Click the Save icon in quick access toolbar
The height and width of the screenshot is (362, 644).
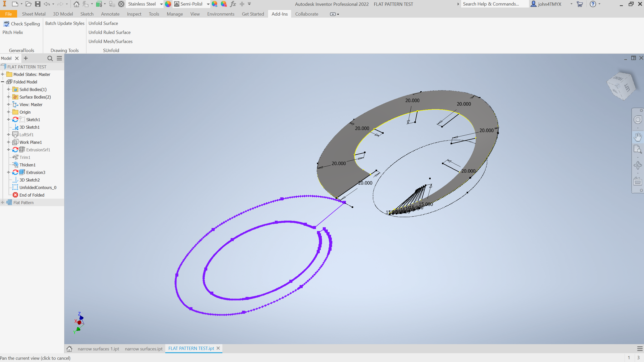tap(38, 4)
